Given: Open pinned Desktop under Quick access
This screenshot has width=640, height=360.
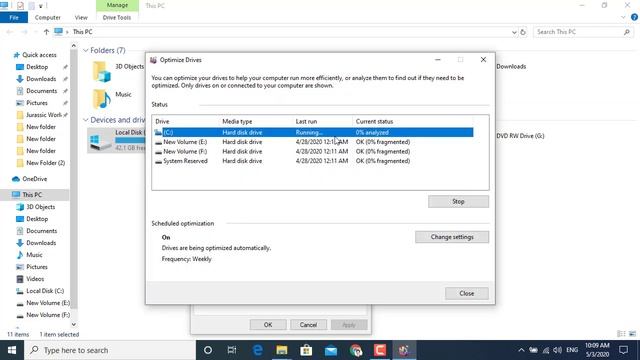Looking at the screenshot, I should (37, 67).
